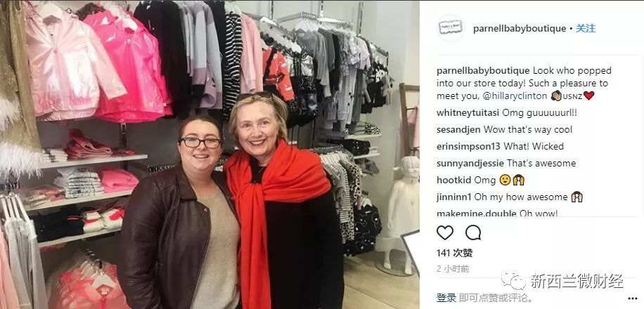The height and width of the screenshot is (309, 644).
Task: Open the three-dots more options menu
Action: [633, 298]
